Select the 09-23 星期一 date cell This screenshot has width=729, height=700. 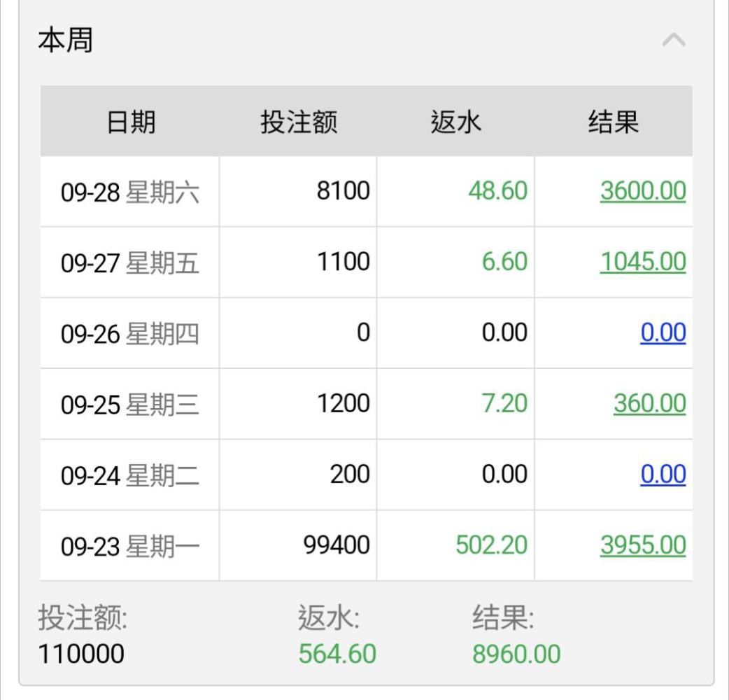[130, 546]
